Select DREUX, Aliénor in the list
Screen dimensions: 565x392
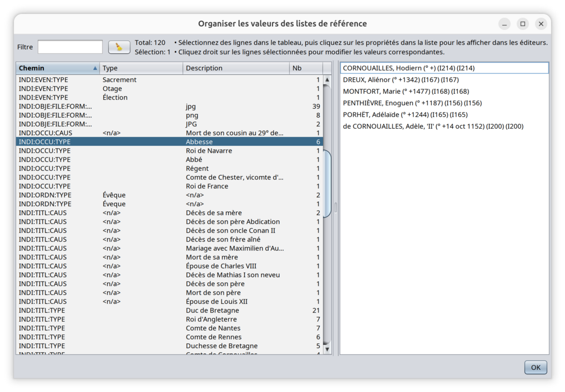click(445, 79)
